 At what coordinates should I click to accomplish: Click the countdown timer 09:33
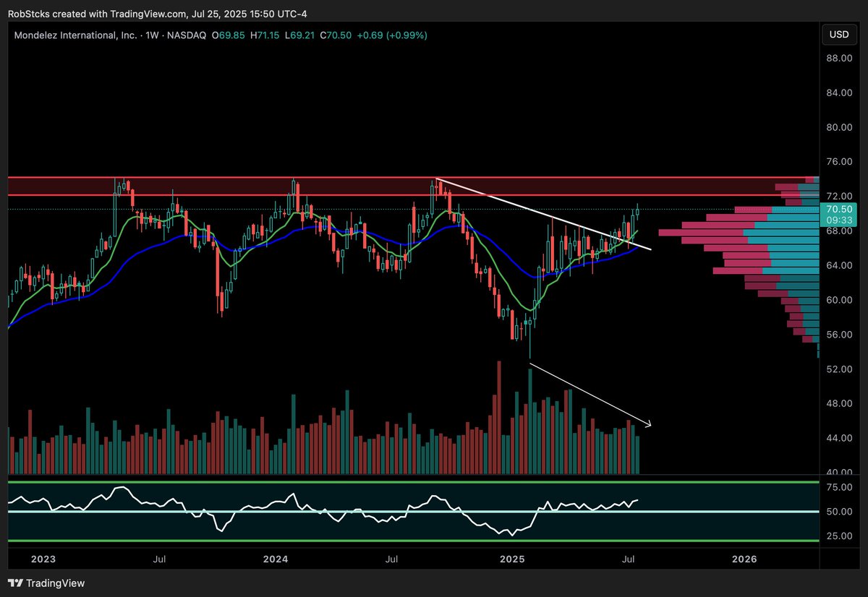click(x=838, y=220)
